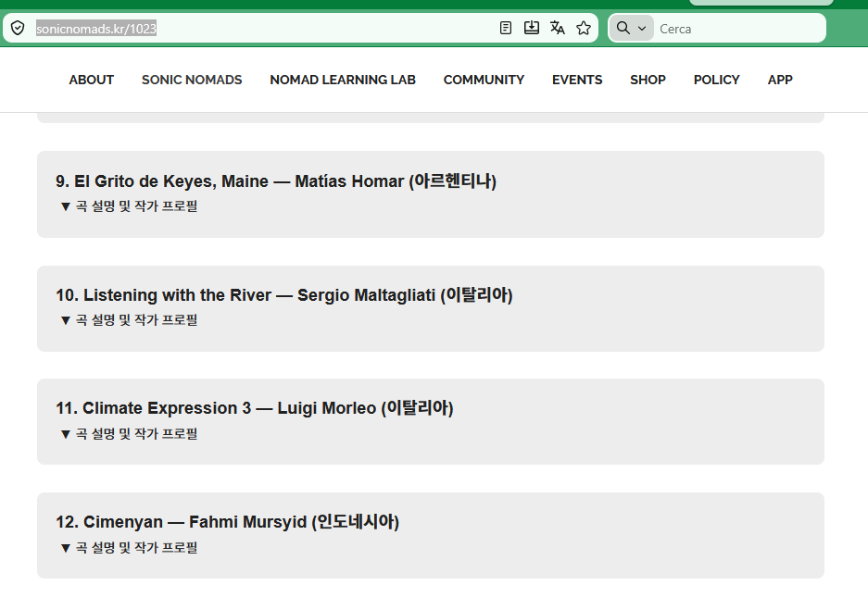The width and height of the screenshot is (868, 610).
Task: Expand details under Cimenyan track
Action: [129, 548]
